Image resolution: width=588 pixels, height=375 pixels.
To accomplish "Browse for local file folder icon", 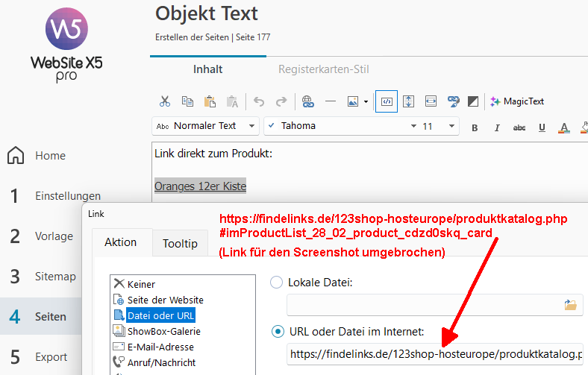I will 571,304.
